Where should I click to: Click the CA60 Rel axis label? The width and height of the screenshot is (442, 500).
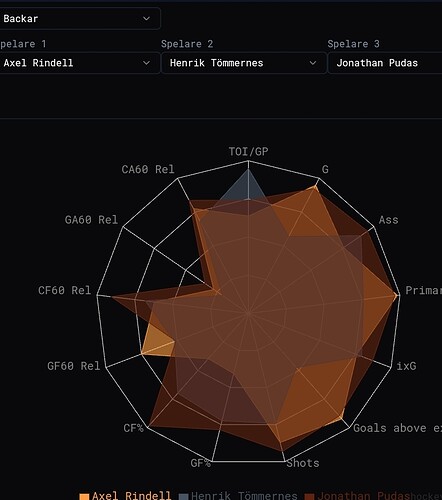click(x=148, y=169)
